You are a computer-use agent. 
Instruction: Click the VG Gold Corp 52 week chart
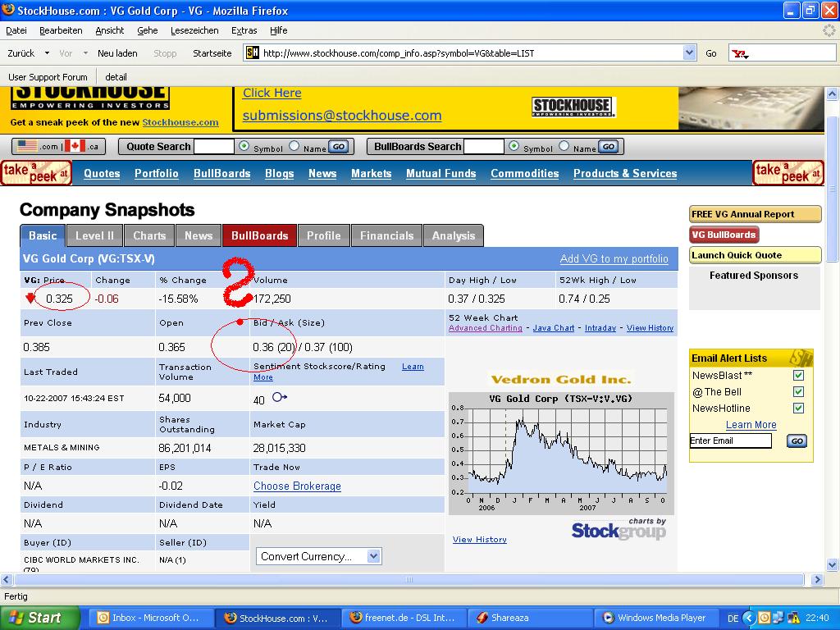(561, 452)
